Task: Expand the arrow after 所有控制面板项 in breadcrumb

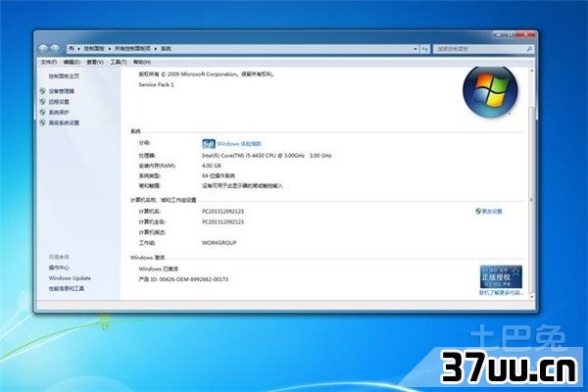Action: 156,49
